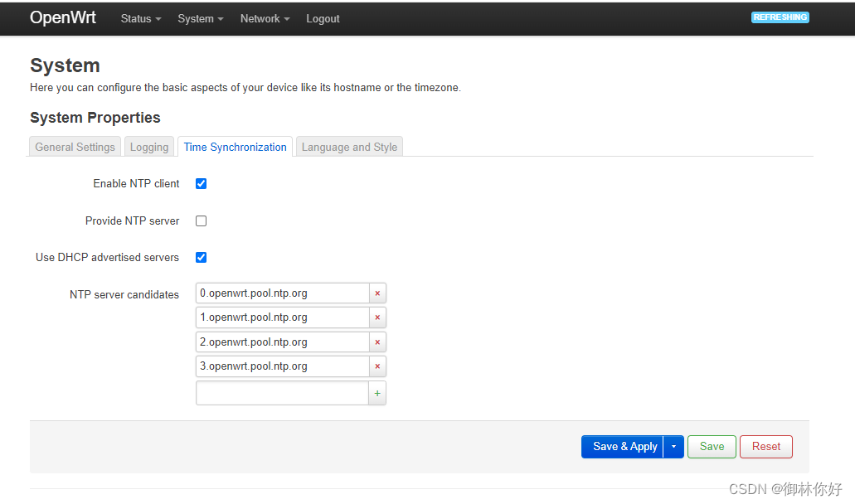This screenshot has width=855, height=504.
Task: Open the System dropdown menu
Action: click(x=201, y=18)
